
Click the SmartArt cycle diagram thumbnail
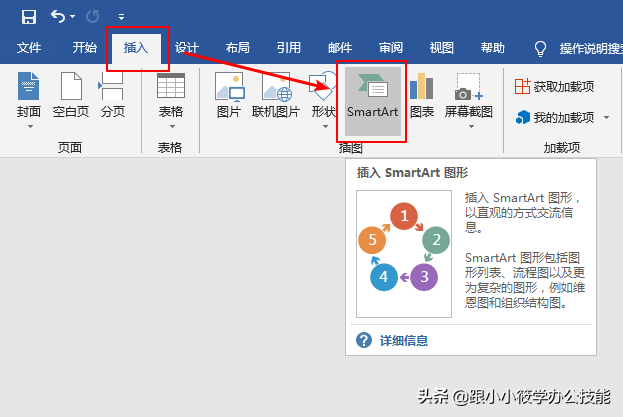(404, 254)
